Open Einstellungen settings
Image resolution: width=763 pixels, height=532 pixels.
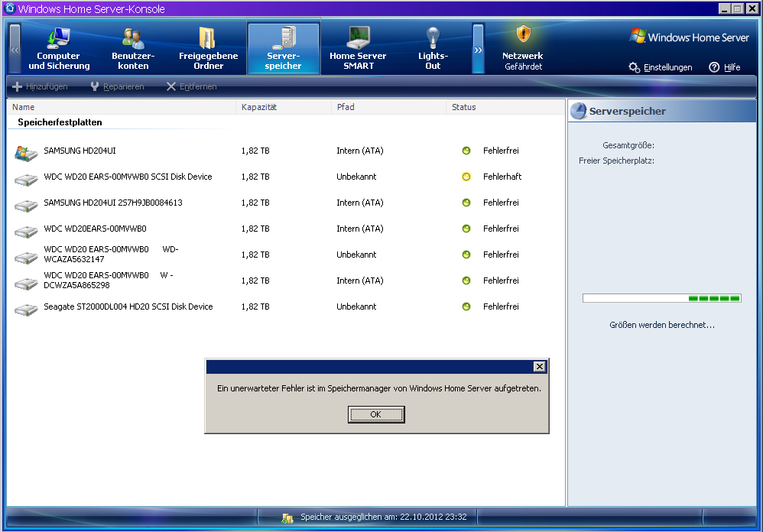click(667, 67)
